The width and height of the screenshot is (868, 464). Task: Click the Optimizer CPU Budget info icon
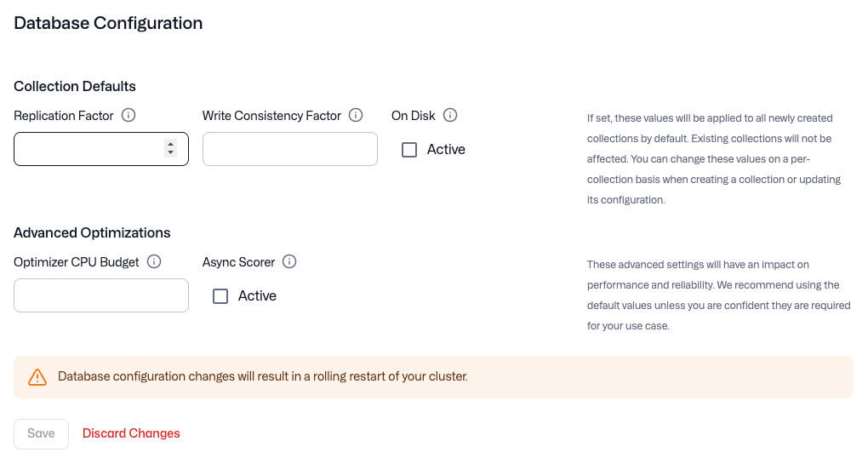pos(154,262)
